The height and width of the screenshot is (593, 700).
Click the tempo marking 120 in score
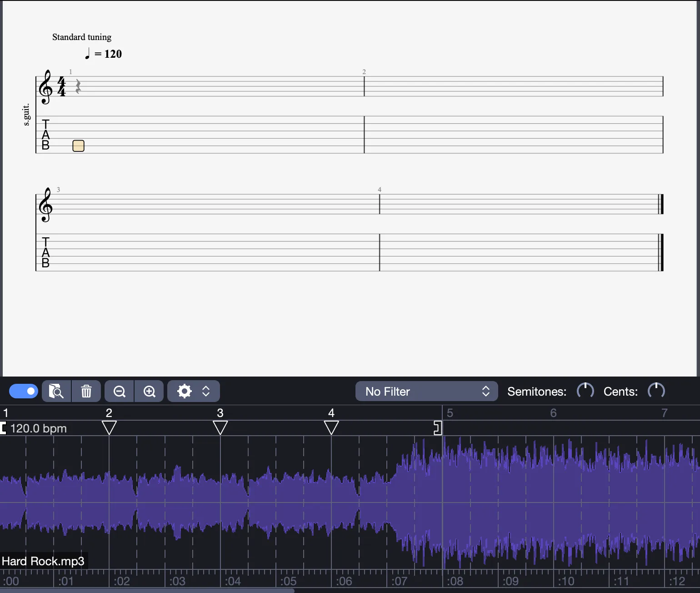tap(104, 54)
